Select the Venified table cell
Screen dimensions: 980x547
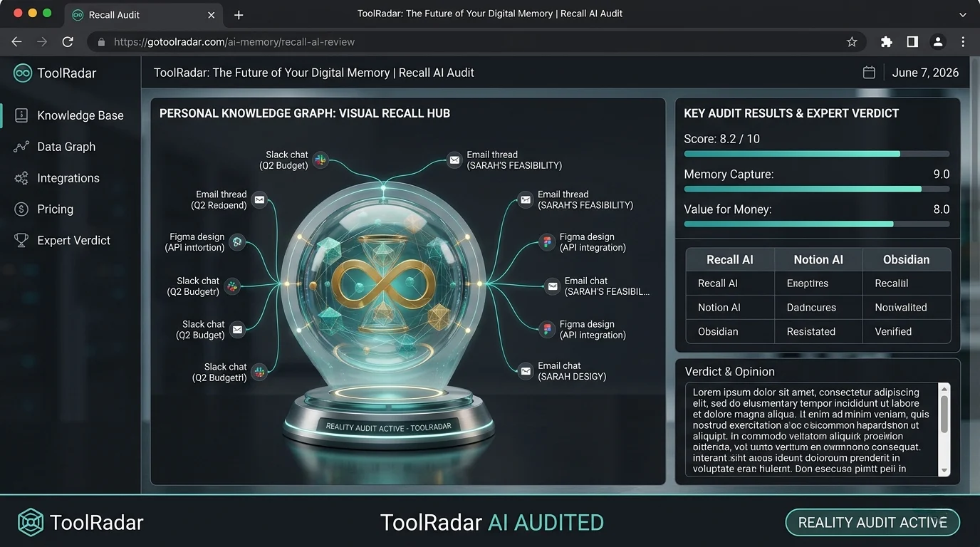click(x=907, y=332)
